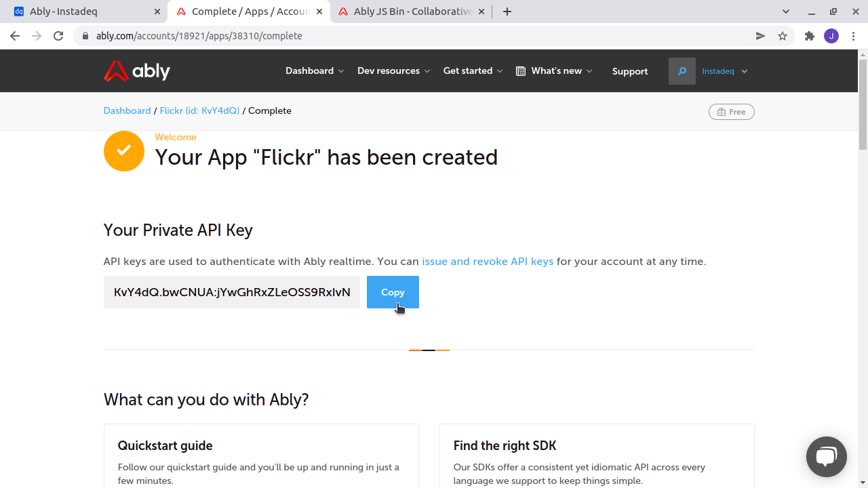Click the Quickstart guide card heading

[165, 445]
